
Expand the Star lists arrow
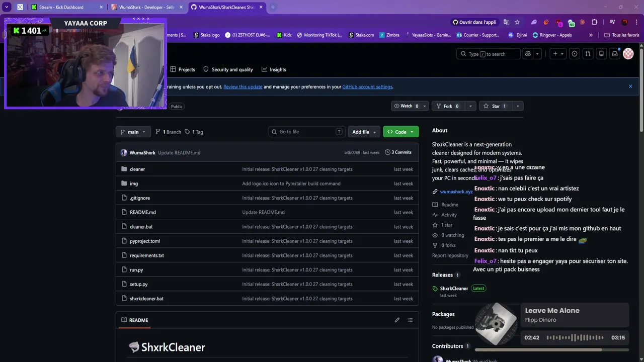point(517,106)
